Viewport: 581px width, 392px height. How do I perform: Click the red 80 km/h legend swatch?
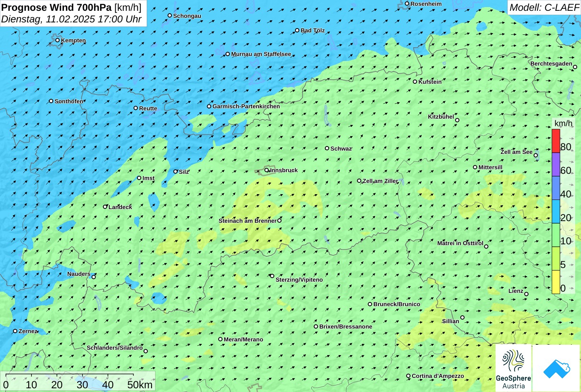coord(556,141)
